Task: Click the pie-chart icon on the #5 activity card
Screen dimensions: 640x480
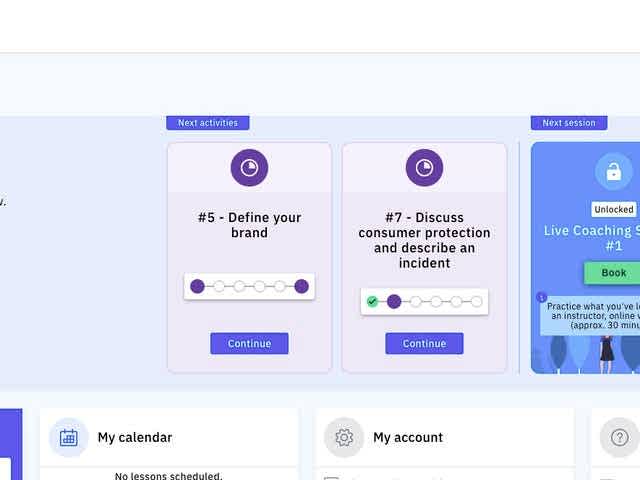Action: click(x=249, y=168)
